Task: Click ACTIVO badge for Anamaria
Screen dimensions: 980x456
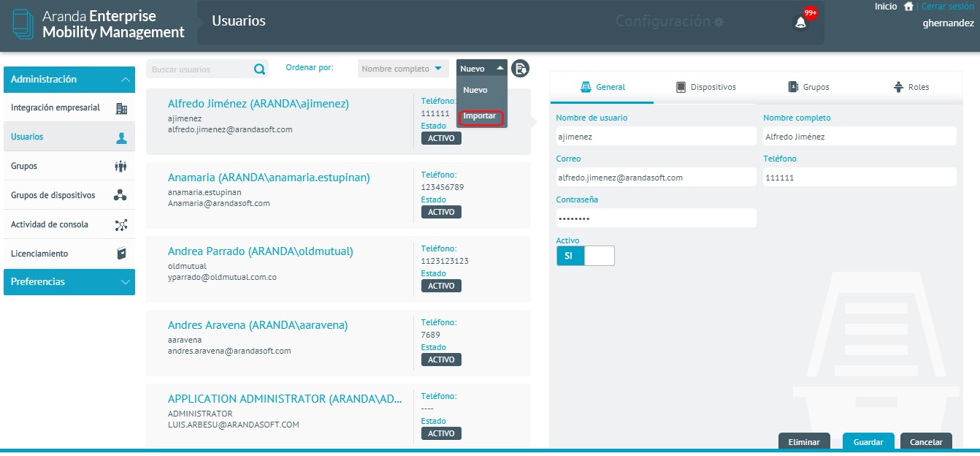Action: [x=441, y=212]
